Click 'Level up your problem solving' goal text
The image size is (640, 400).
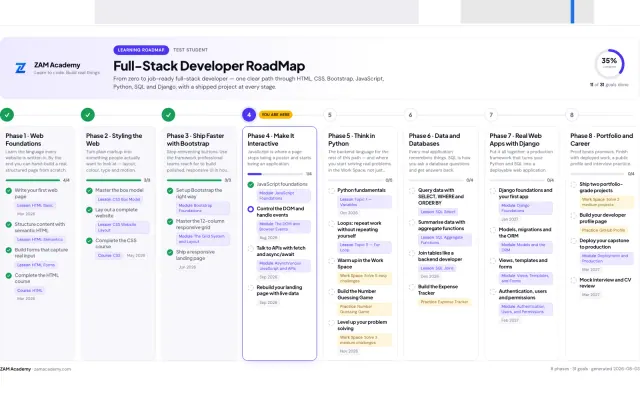362,325
